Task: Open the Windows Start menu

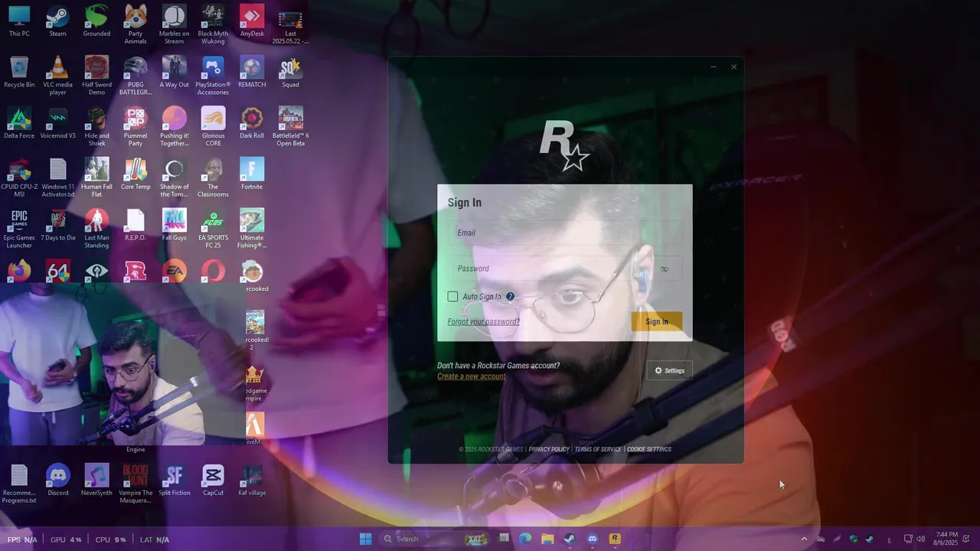Action: 366,539
